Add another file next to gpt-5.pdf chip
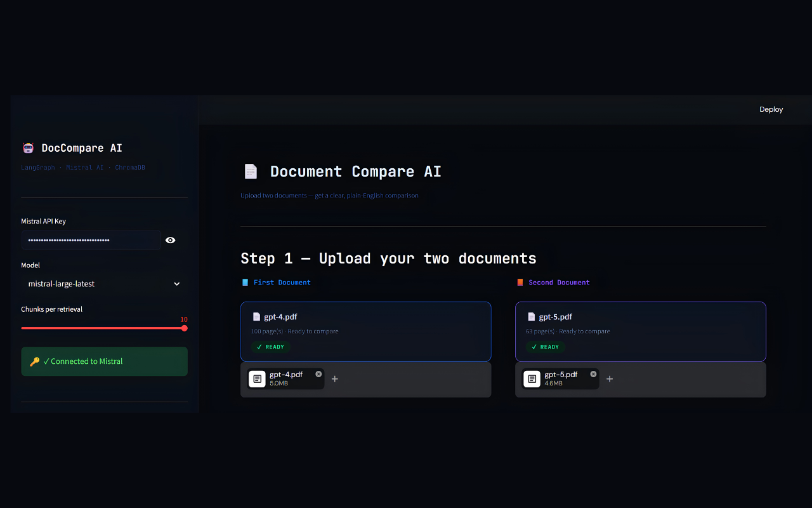Image resolution: width=812 pixels, height=508 pixels. point(610,379)
